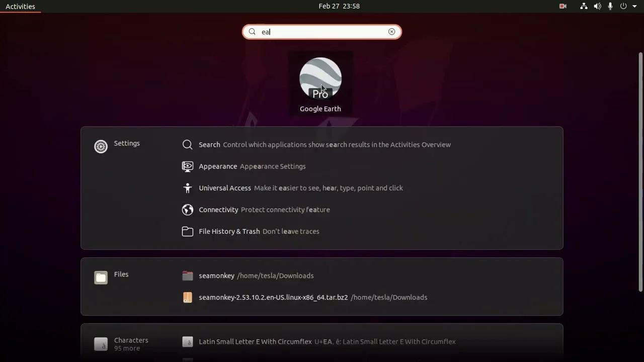This screenshot has width=644, height=362.
Task: Clear the search field with the X icon
Action: coord(391,32)
